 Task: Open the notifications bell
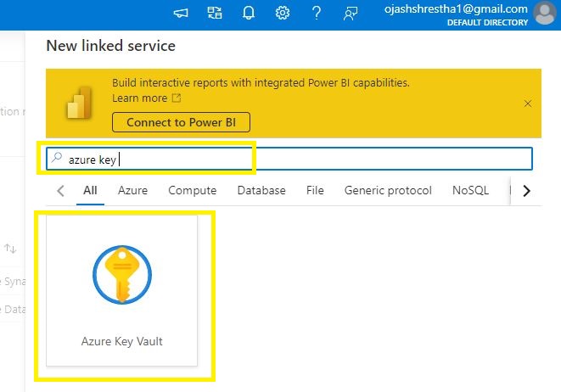(x=249, y=13)
